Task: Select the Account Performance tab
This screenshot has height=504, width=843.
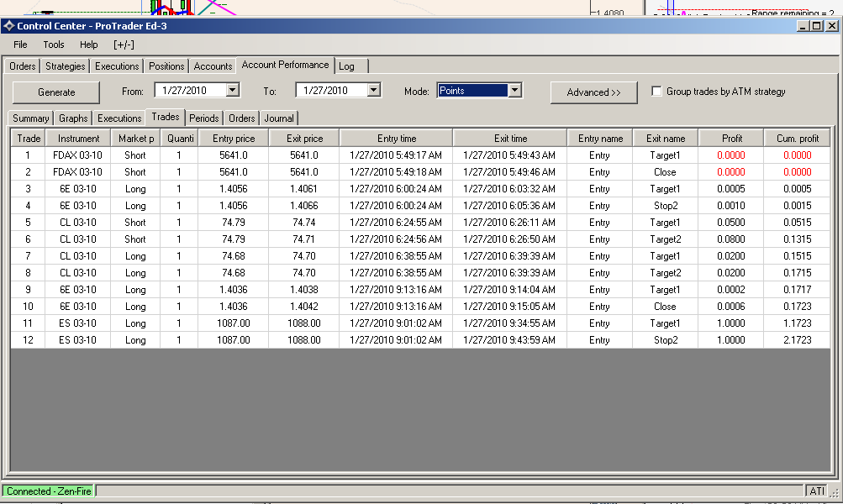Action: (286, 65)
